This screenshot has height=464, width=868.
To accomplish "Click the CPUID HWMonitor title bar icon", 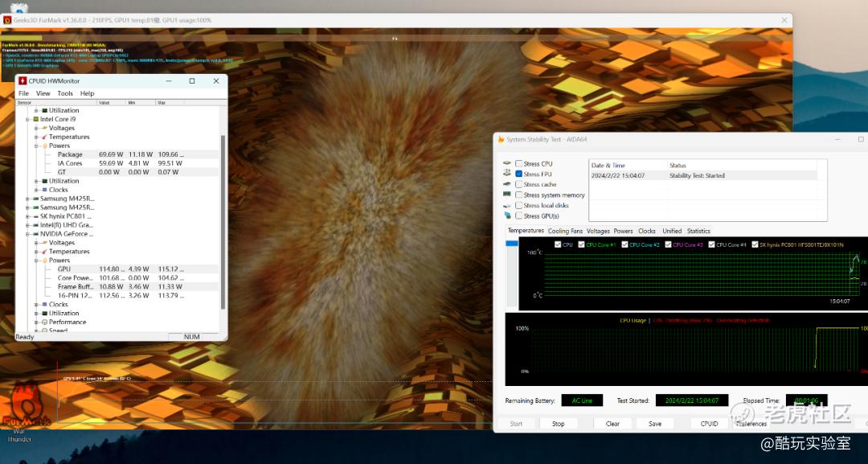I will [22, 81].
